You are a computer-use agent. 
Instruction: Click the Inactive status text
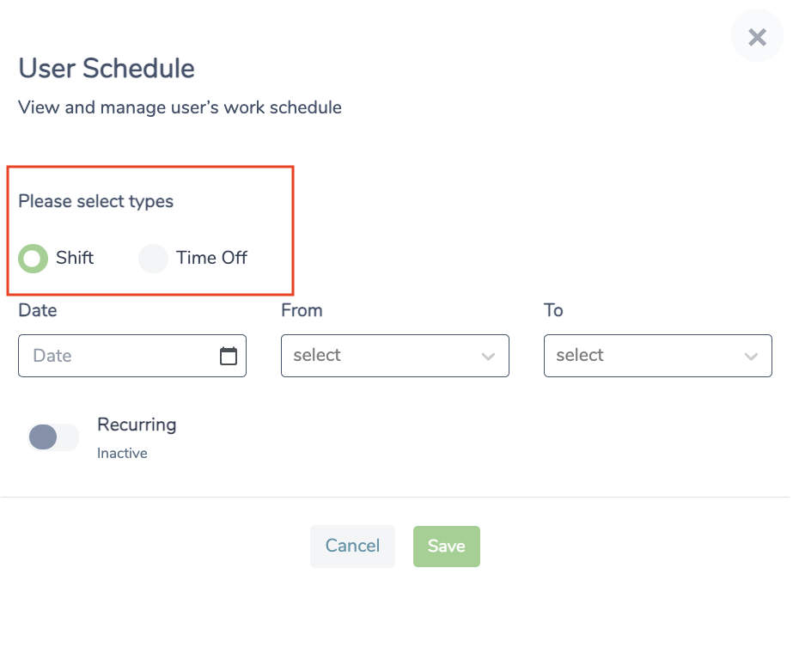122,453
